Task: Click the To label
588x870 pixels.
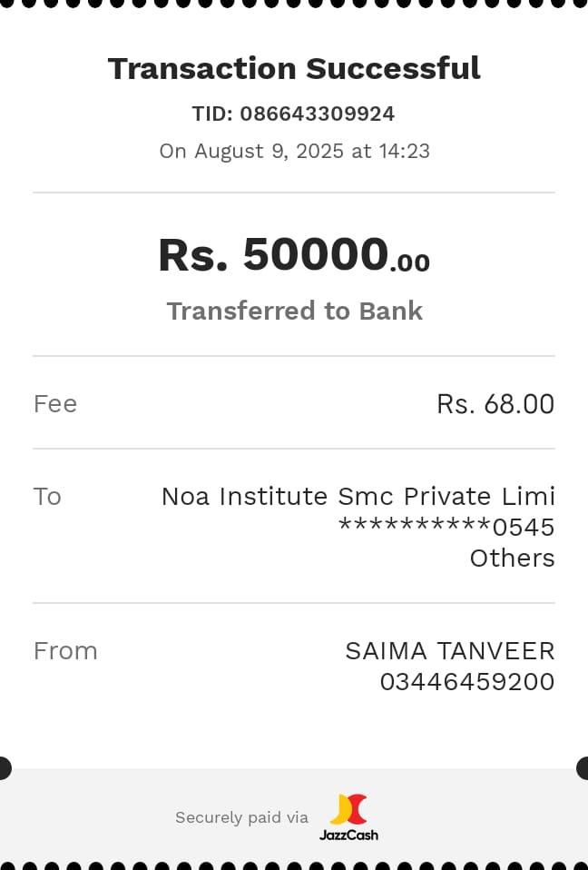Action: point(47,497)
